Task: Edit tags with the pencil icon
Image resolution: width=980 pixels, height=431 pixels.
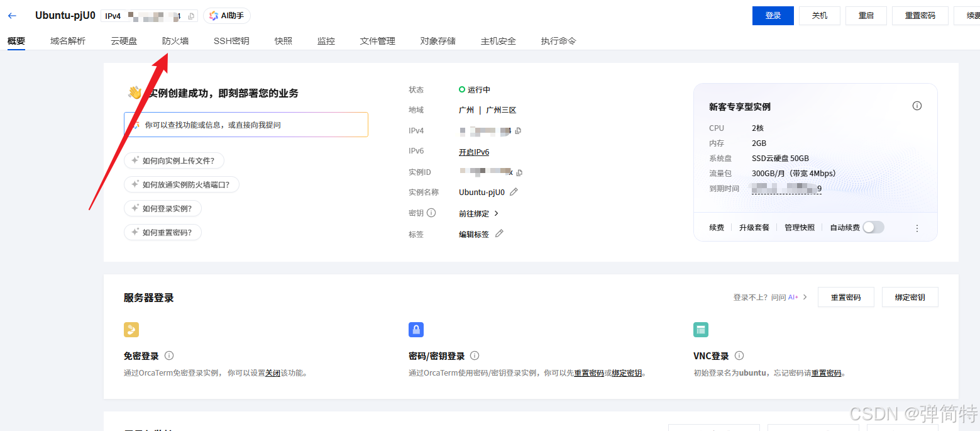Action: click(499, 233)
